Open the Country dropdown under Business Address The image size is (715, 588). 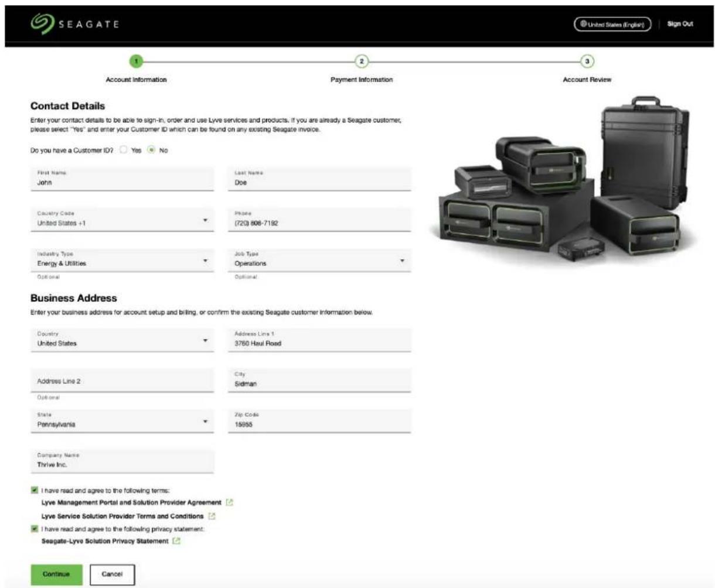tap(122, 340)
